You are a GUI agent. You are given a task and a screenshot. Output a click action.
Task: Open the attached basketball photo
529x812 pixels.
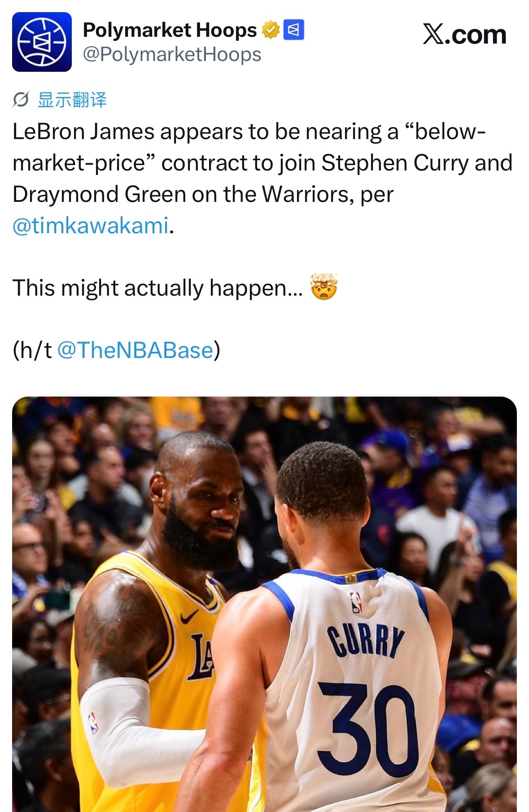[x=264, y=604]
